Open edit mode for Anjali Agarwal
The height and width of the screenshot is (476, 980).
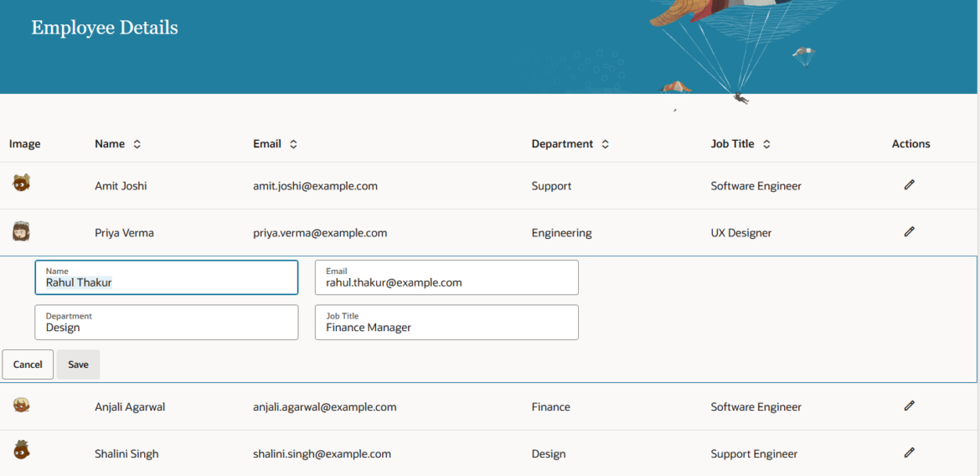[910, 406]
